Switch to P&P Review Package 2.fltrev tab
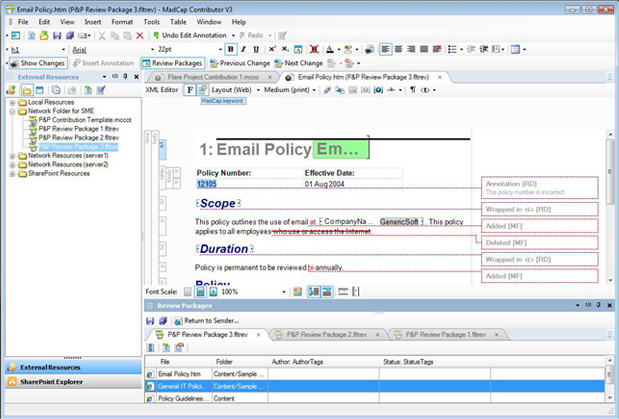619x419 pixels. pos(326,335)
